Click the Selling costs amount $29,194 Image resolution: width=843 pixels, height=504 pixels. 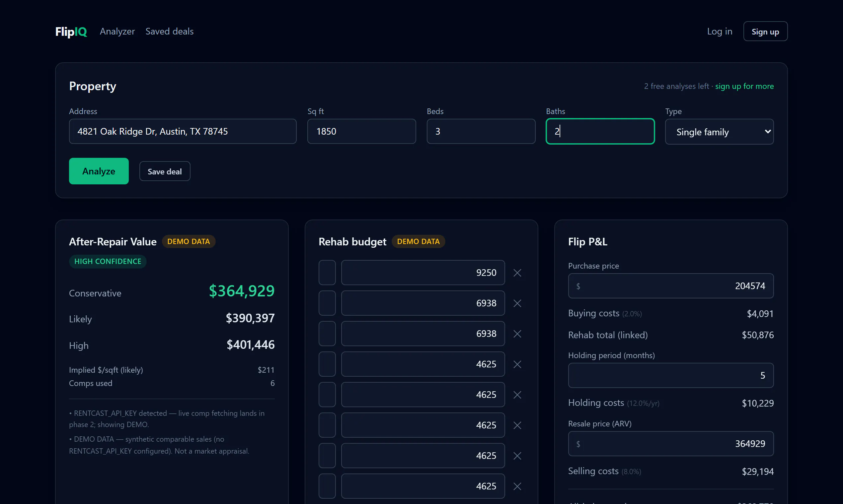758,472
